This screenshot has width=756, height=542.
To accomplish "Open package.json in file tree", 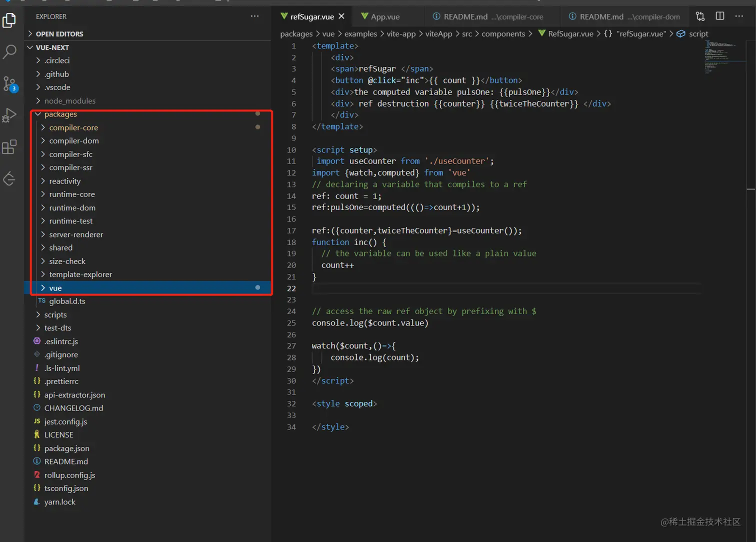I will point(66,448).
